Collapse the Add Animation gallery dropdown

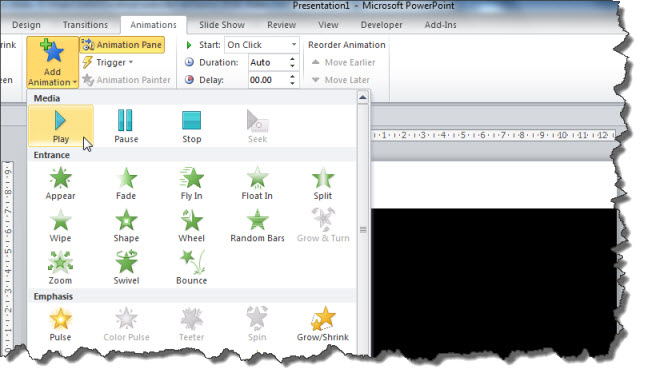(52, 62)
